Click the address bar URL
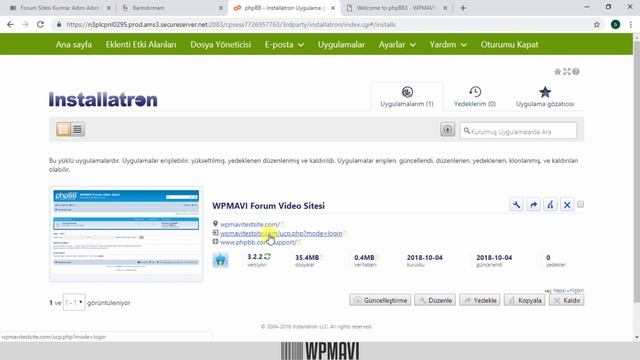 point(231,24)
